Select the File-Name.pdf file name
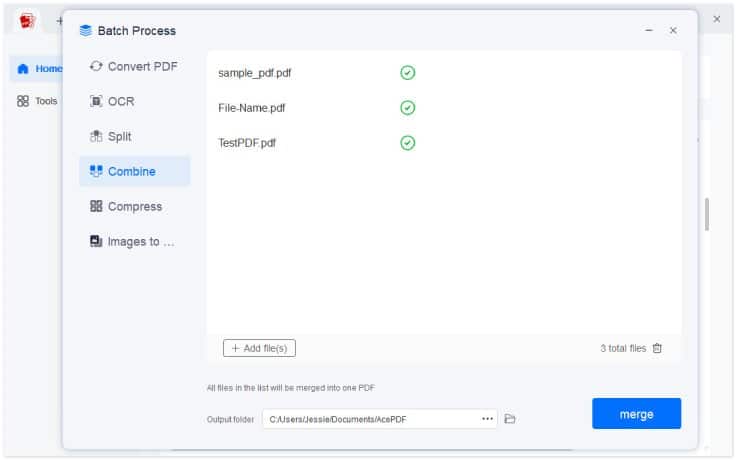Viewport: 736px width, 460px height. click(x=252, y=108)
